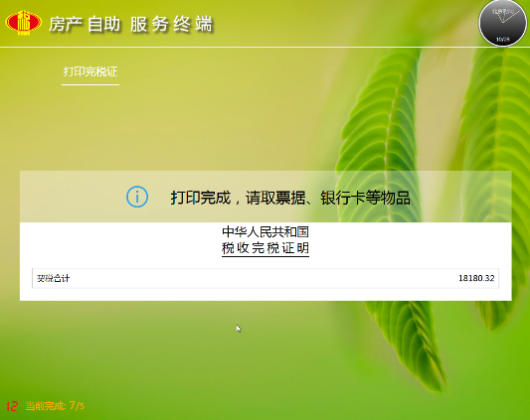Click the 房产自助服务终端 title

tap(130, 24)
